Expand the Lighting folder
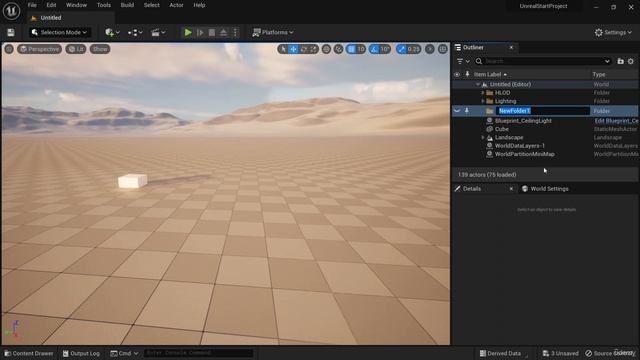Viewport: 640px width, 360px height. pyautogui.click(x=483, y=101)
